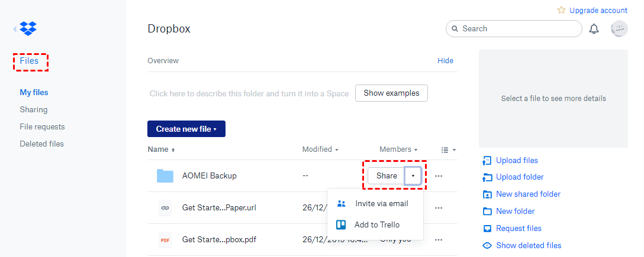This screenshot has height=257, width=644.
Task: Open the account avatar menu
Action: 619,29
